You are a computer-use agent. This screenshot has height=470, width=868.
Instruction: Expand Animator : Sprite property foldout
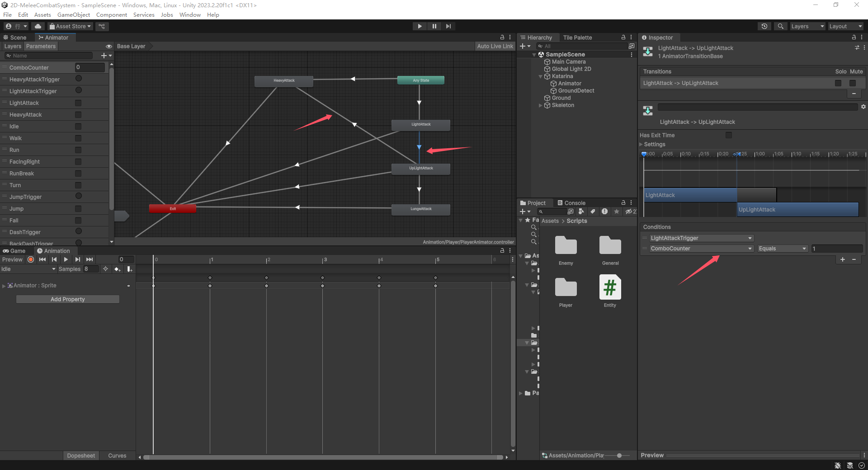tap(4, 286)
